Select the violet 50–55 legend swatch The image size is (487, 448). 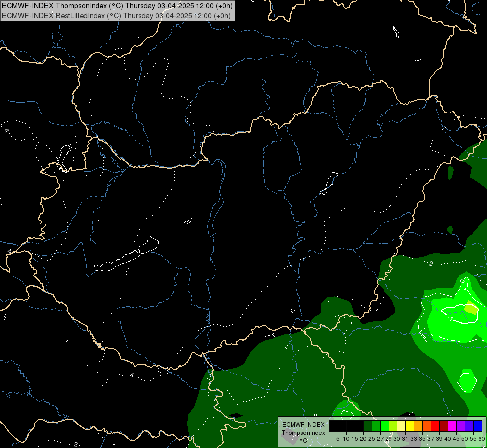tap(469, 426)
